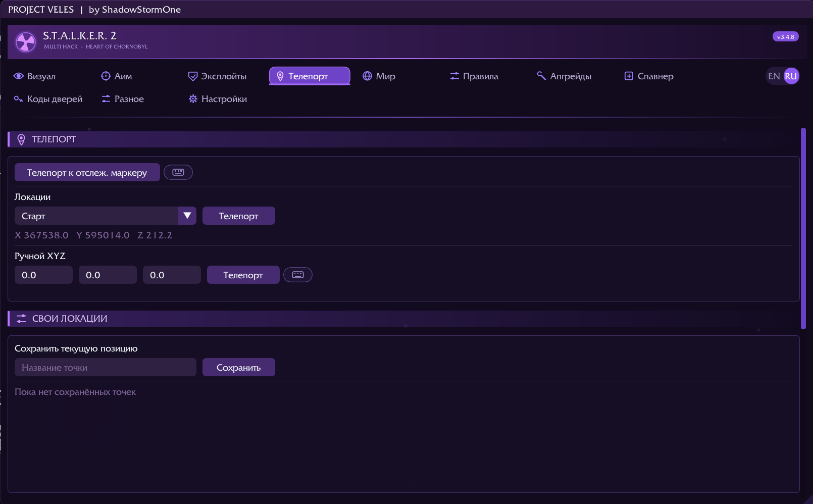
Task: Click the Пока нет сохранённых точек text
Action: pyautogui.click(x=75, y=392)
